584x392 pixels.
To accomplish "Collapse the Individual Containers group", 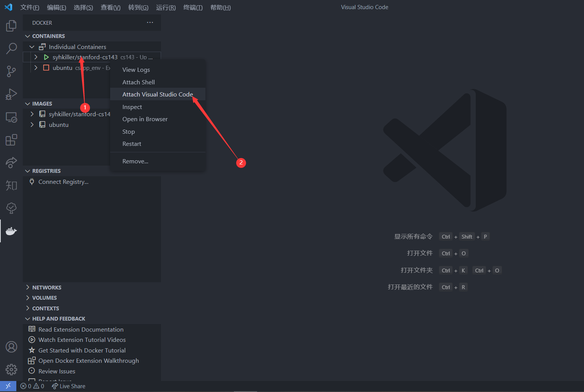I will click(32, 47).
